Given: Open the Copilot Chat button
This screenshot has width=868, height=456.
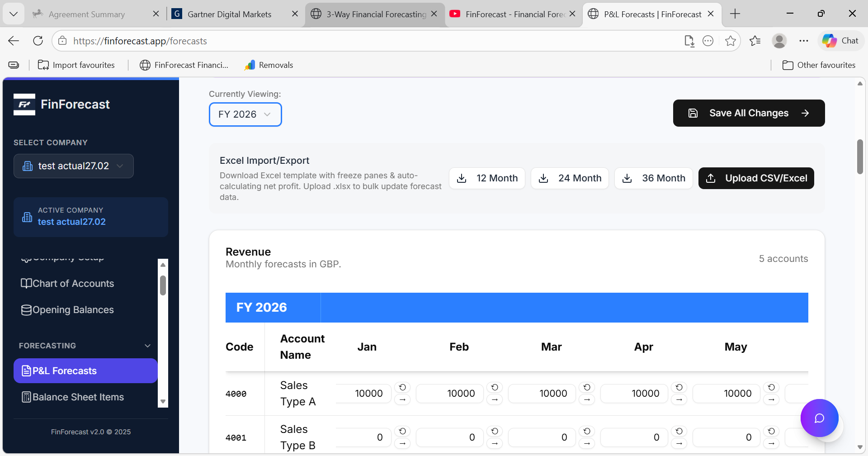Looking at the screenshot, I should [840, 41].
